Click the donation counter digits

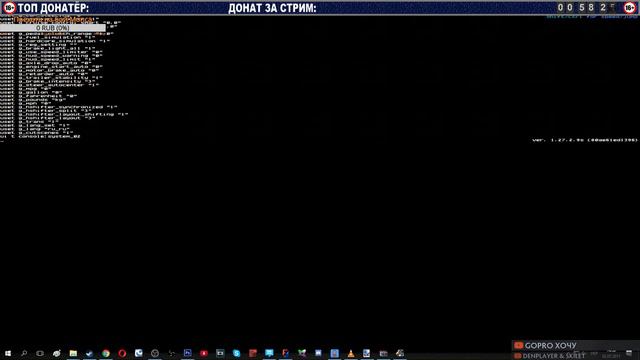[586, 8]
